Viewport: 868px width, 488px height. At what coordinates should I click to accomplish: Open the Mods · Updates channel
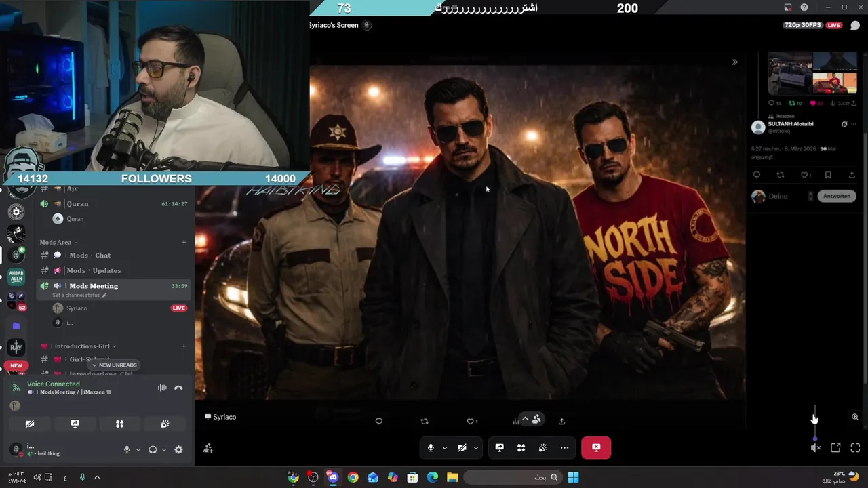(113, 270)
